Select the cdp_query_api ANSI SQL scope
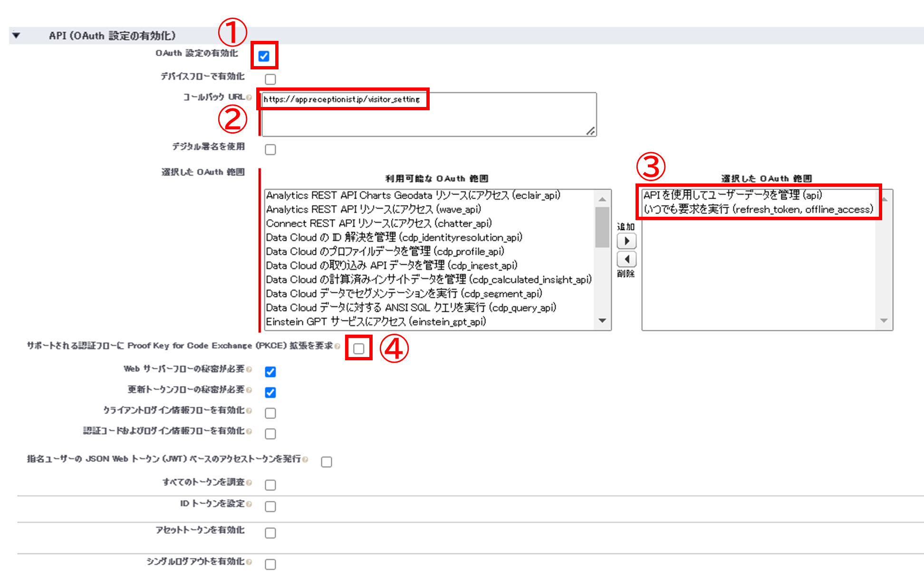 [x=411, y=308]
